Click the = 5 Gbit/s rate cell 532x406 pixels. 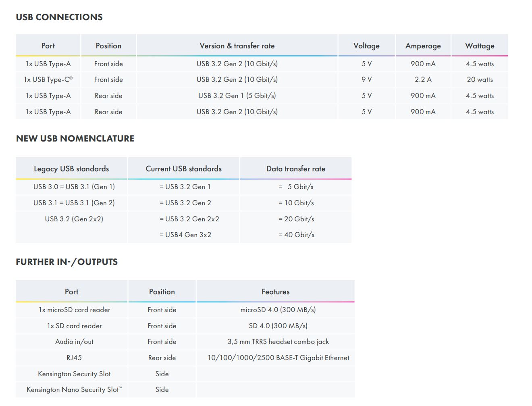point(296,187)
